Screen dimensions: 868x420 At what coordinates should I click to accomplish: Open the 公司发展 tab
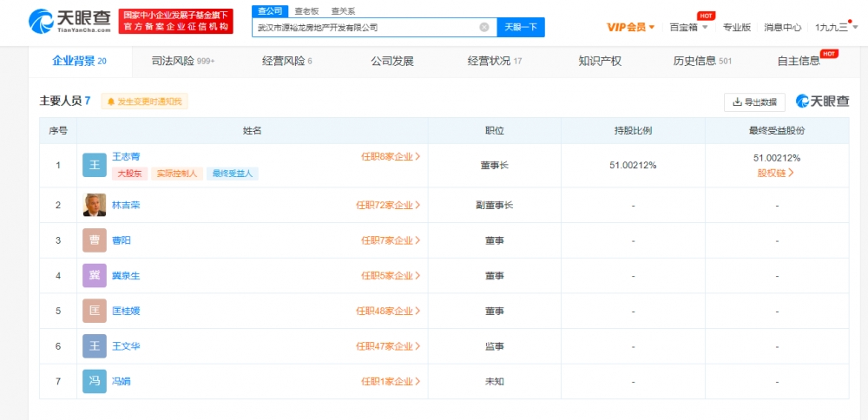tap(392, 62)
